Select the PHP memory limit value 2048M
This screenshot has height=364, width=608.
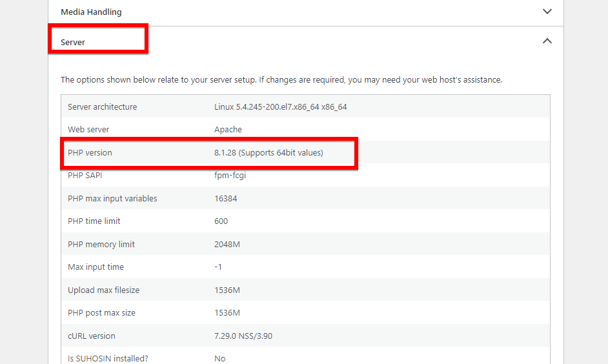click(227, 244)
